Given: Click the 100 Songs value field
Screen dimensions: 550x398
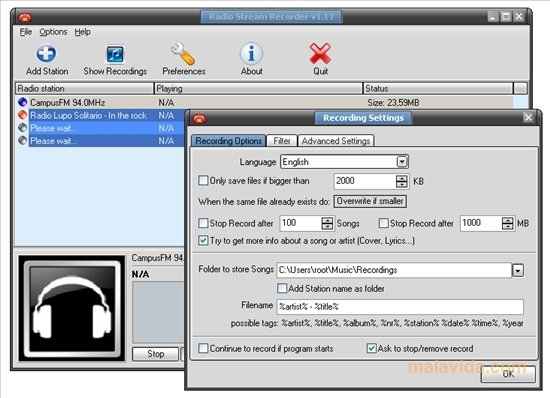Looking at the screenshot, I should [x=300, y=223].
